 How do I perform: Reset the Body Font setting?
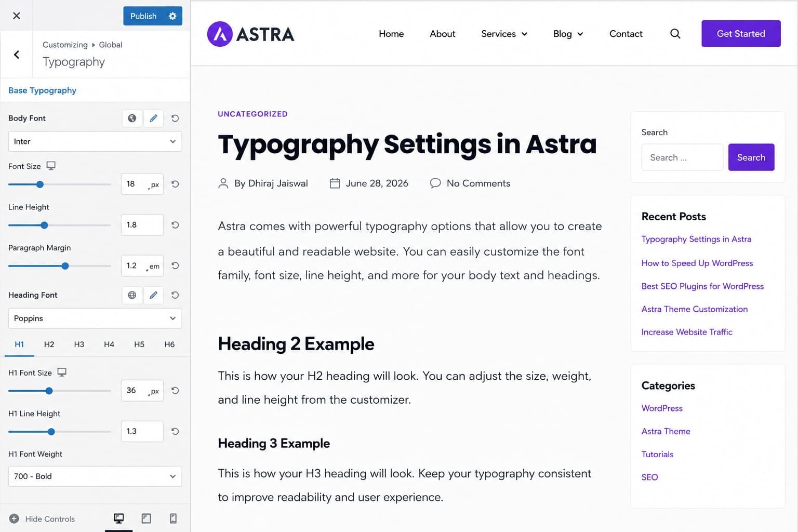175,118
